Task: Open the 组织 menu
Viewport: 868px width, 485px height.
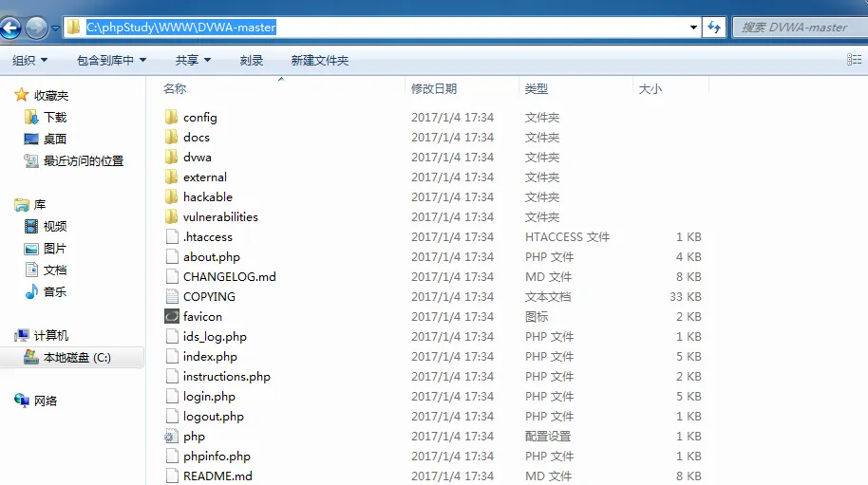Action: click(29, 61)
